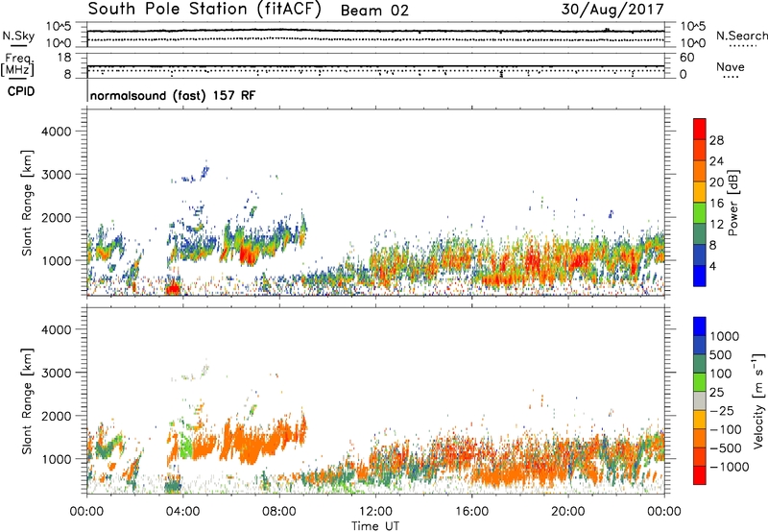Click the '100' tick on Velocity colorbar

tap(721, 374)
